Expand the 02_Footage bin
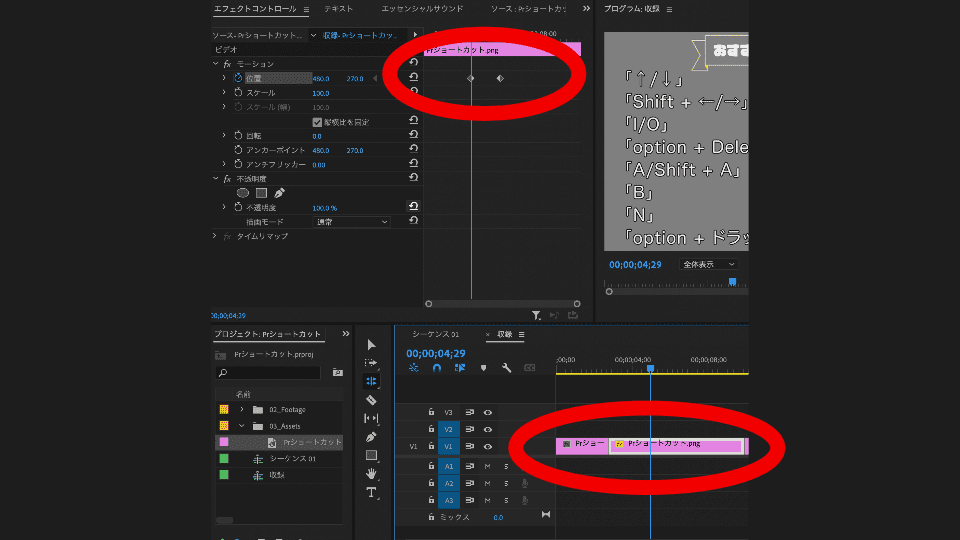Image resolution: width=960 pixels, height=540 pixels. tap(242, 410)
